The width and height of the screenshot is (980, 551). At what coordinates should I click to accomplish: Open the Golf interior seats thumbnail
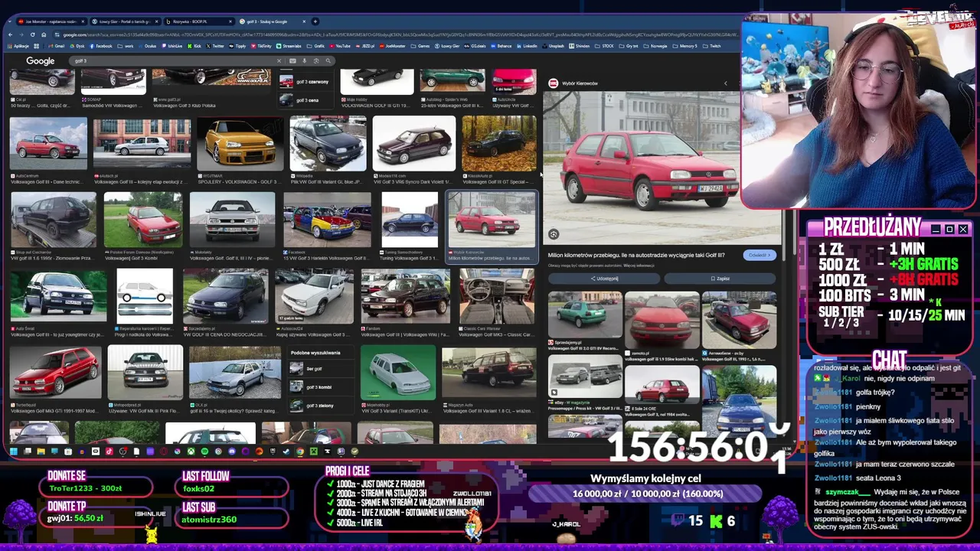coord(496,295)
